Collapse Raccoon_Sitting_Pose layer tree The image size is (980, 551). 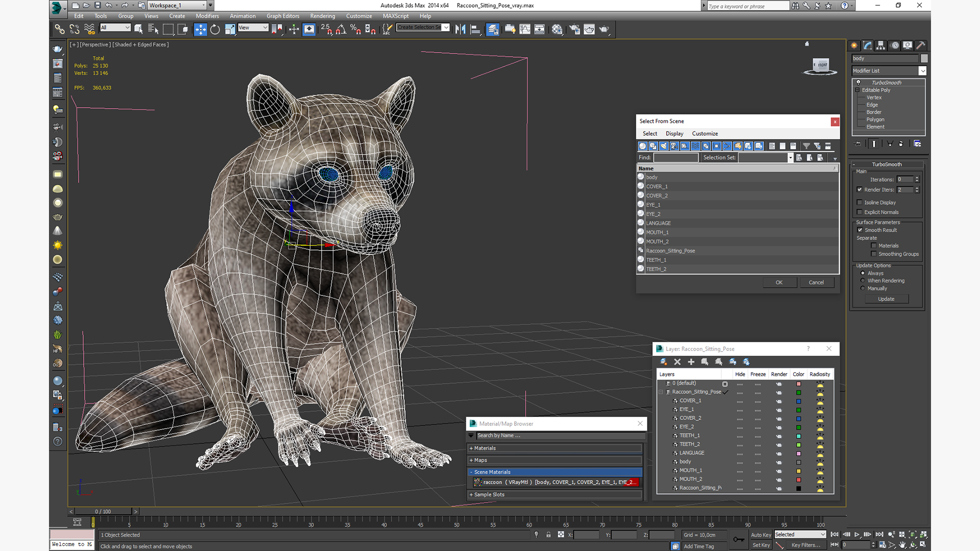(661, 392)
